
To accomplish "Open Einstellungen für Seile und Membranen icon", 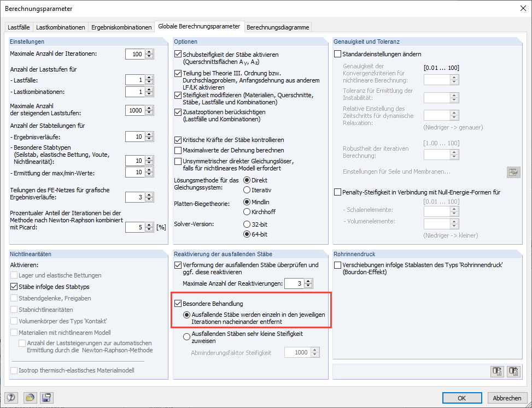I will [x=513, y=172].
